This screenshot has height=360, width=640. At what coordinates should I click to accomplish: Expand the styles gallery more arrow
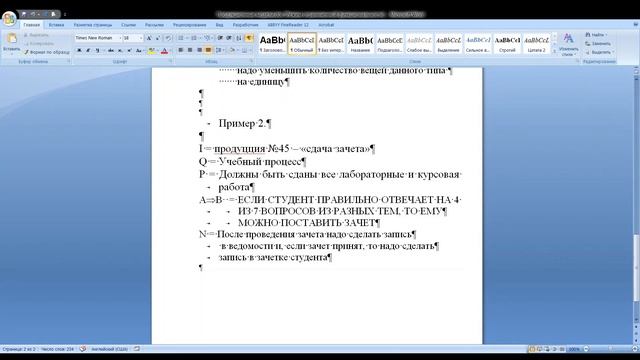[x=554, y=51]
